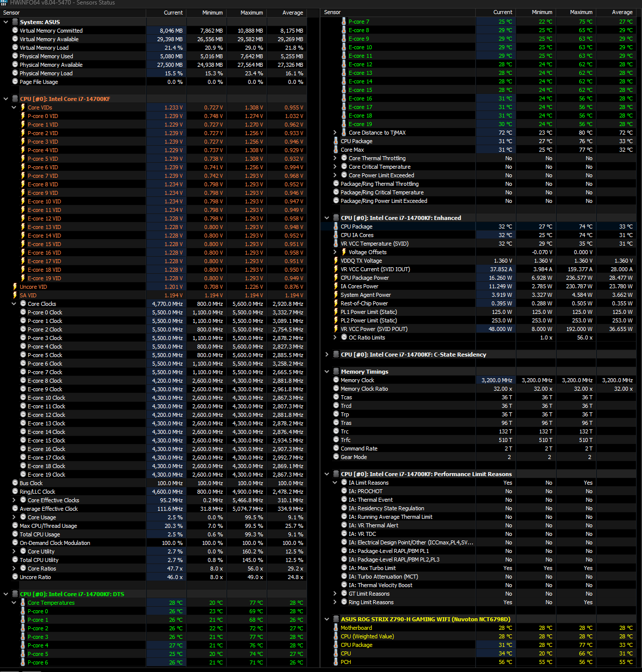
Task: Click the thermometer icon beside VR VCC Temperature (SVID)
Action: click(x=336, y=244)
